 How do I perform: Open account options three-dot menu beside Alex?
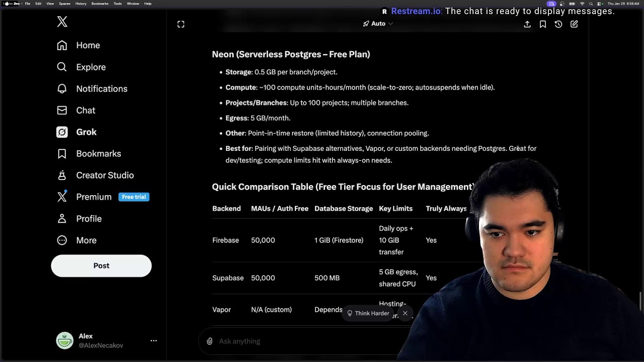[x=153, y=340]
